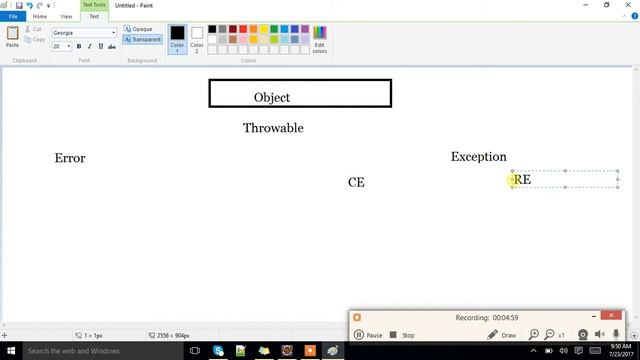Click the Error text on the canvas
Viewport: 640px width, 360px height.
(70, 158)
